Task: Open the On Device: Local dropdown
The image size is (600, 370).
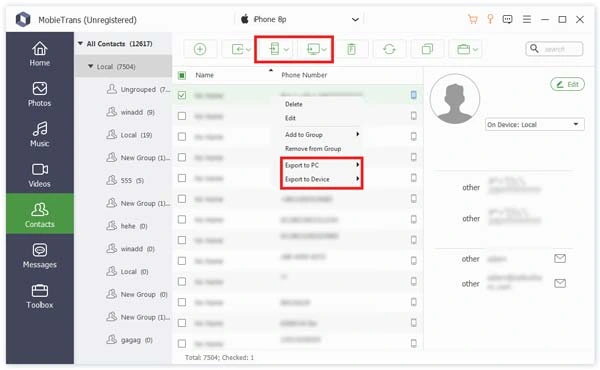Action: [535, 124]
